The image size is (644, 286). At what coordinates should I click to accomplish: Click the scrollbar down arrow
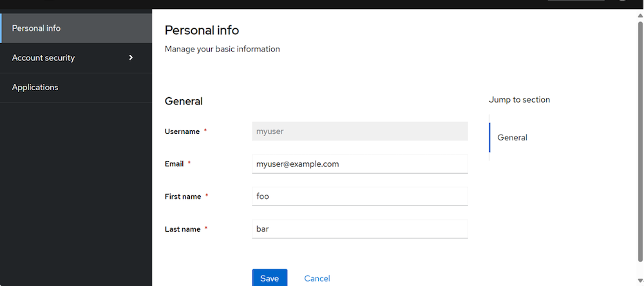639,281
